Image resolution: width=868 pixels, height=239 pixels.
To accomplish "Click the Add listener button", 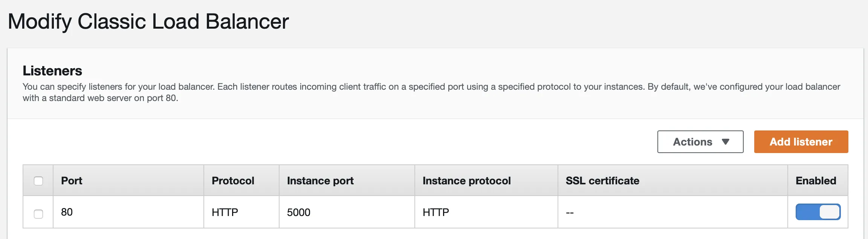I will point(801,142).
